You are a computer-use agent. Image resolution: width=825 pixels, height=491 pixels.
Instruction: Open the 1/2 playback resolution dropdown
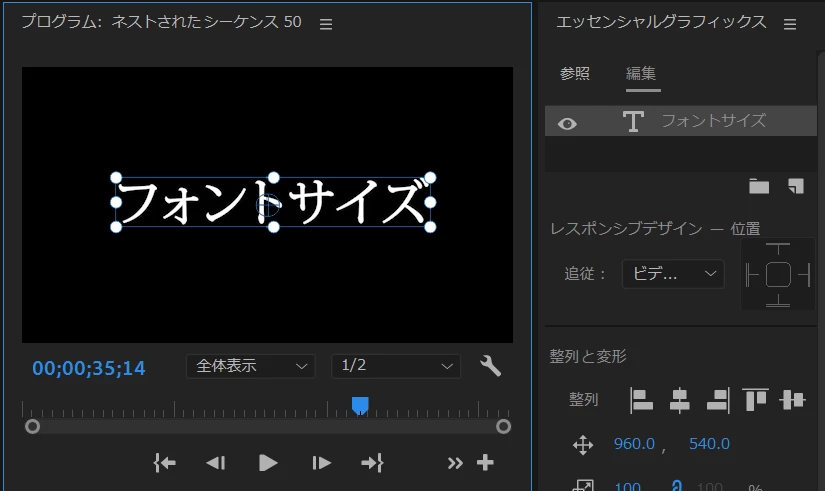click(x=396, y=366)
